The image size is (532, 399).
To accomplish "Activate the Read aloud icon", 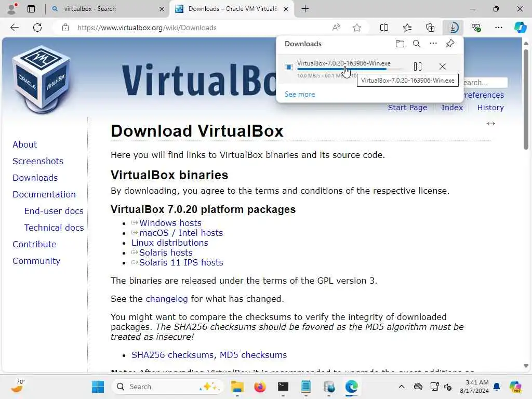I will pyautogui.click(x=336, y=28).
